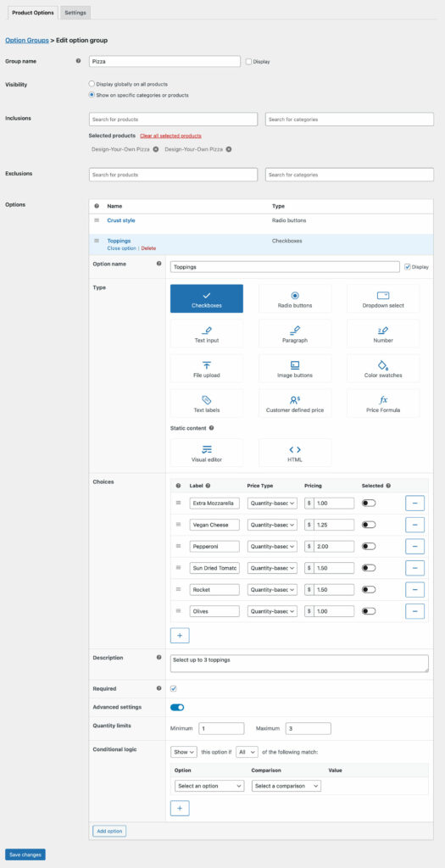Grab the drag handle for Crust style
Image resolution: width=445 pixels, height=868 pixels.
pos(97,220)
